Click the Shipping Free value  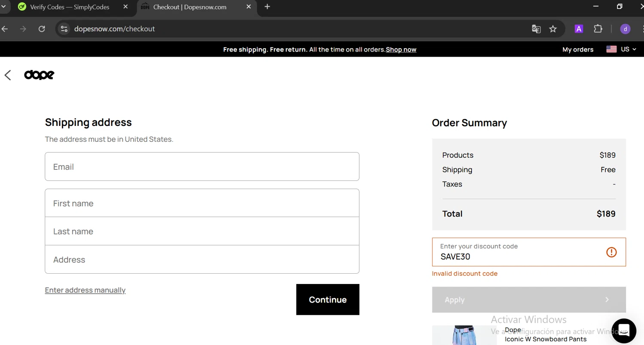(608, 170)
